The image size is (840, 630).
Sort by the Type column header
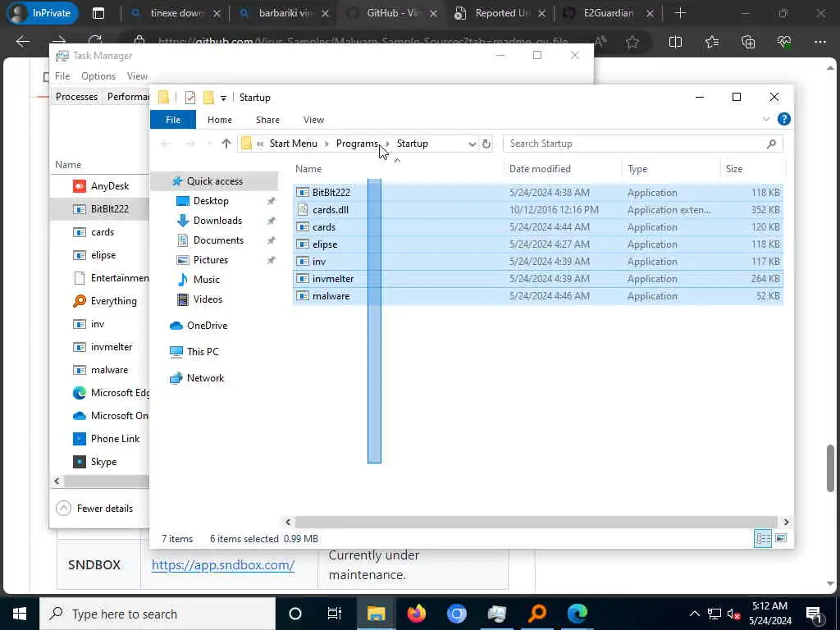[x=637, y=169]
